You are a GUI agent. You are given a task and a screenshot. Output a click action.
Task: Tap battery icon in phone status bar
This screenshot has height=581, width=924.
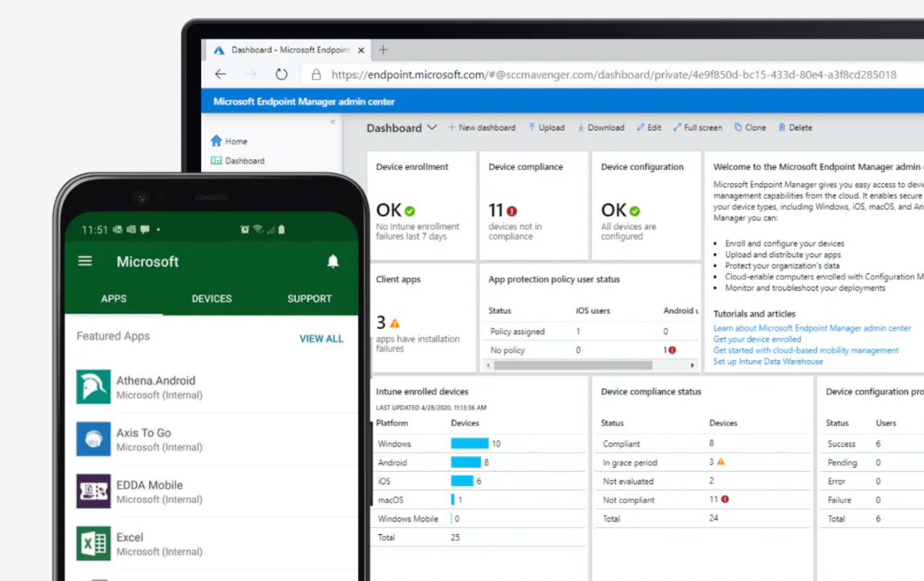pos(282,229)
